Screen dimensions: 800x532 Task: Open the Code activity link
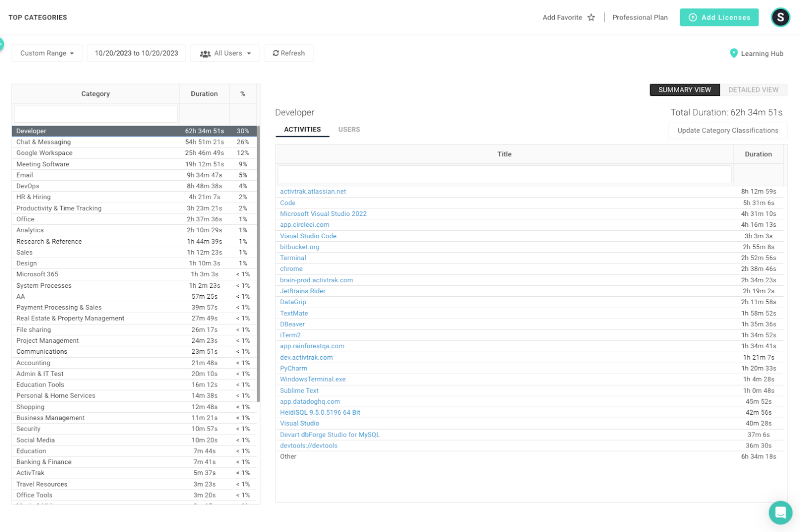287,203
